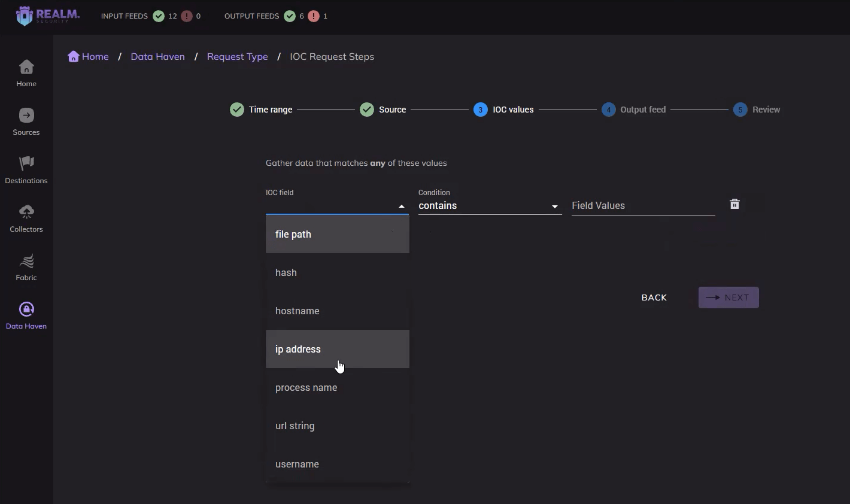Click the Realm Security logo
The height and width of the screenshot is (504, 850).
click(46, 16)
